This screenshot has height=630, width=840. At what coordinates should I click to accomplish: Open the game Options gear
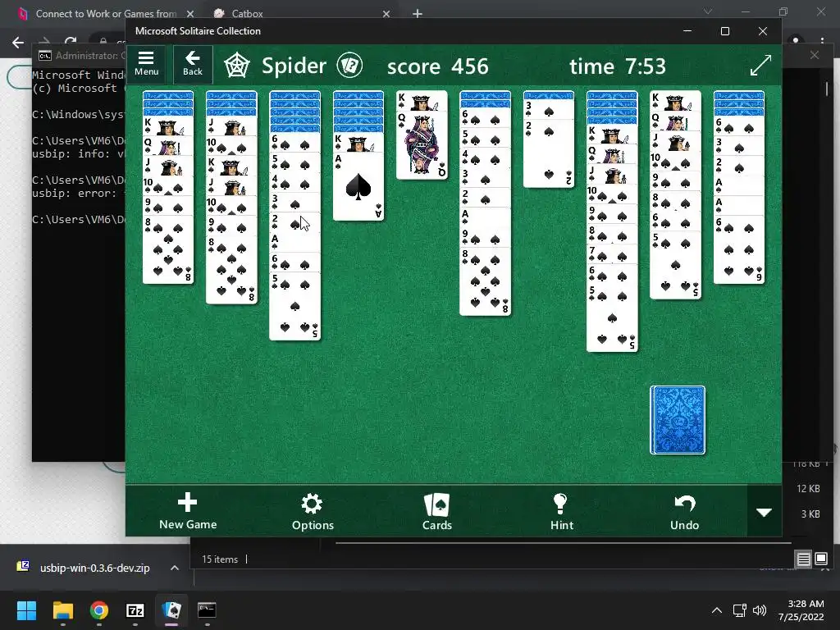click(x=313, y=511)
